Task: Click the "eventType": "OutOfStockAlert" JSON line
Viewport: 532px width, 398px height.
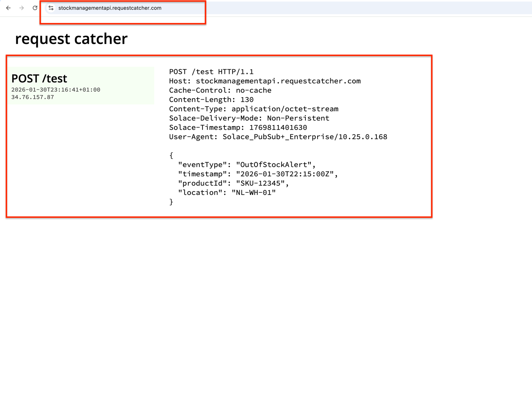Action: pos(247,165)
